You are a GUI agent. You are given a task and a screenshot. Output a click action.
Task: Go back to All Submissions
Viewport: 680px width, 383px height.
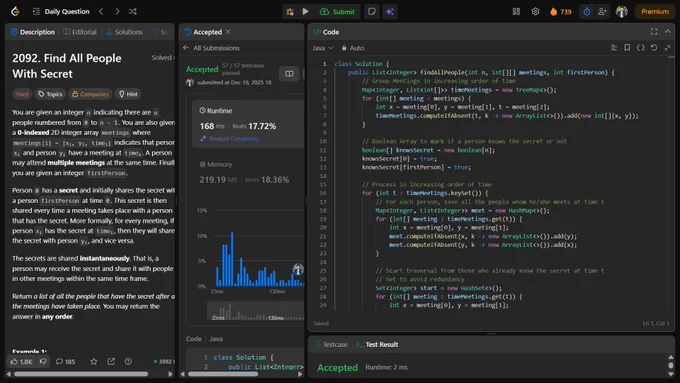coord(211,48)
